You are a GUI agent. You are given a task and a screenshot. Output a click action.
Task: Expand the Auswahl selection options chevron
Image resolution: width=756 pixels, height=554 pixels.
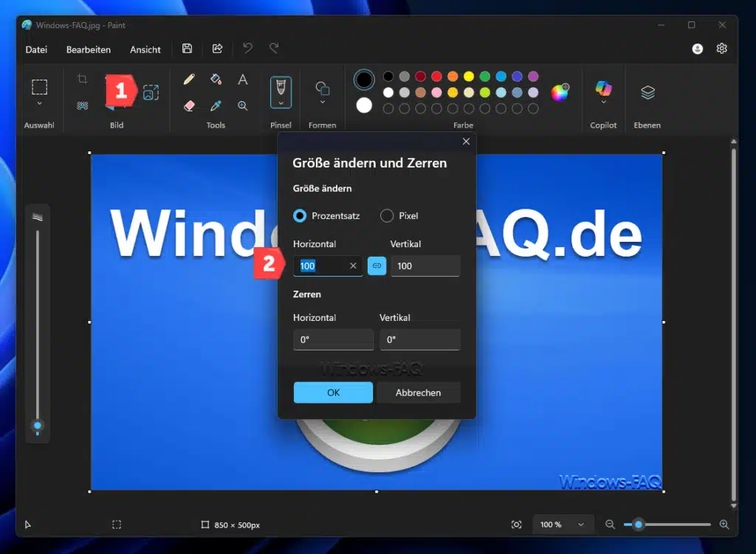pos(40,103)
